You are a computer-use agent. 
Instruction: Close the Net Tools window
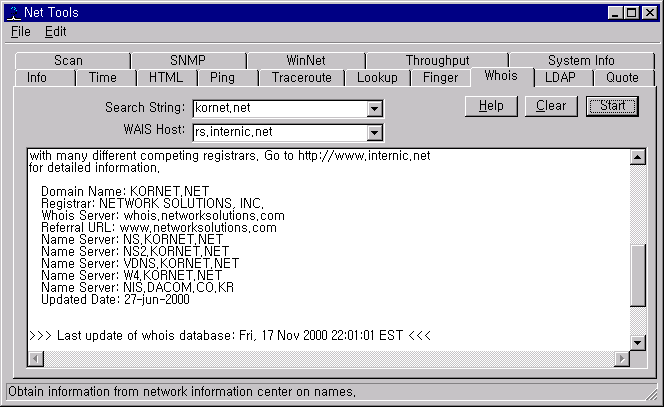(x=649, y=13)
